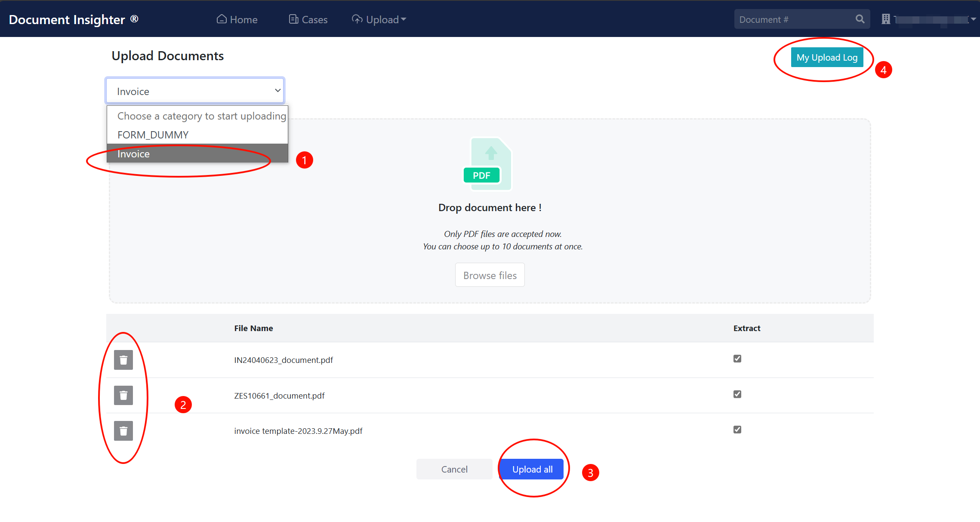Click trash icon for ZES10661_document.pdf

123,395
